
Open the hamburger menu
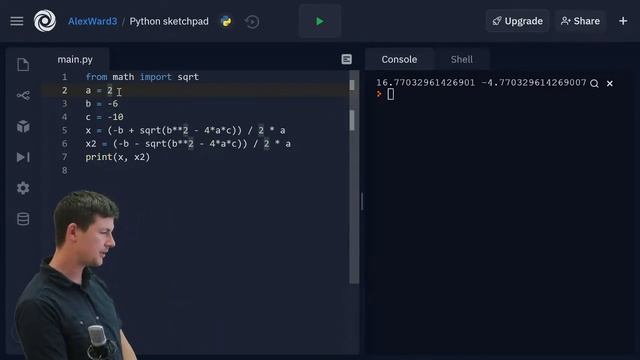(17, 21)
